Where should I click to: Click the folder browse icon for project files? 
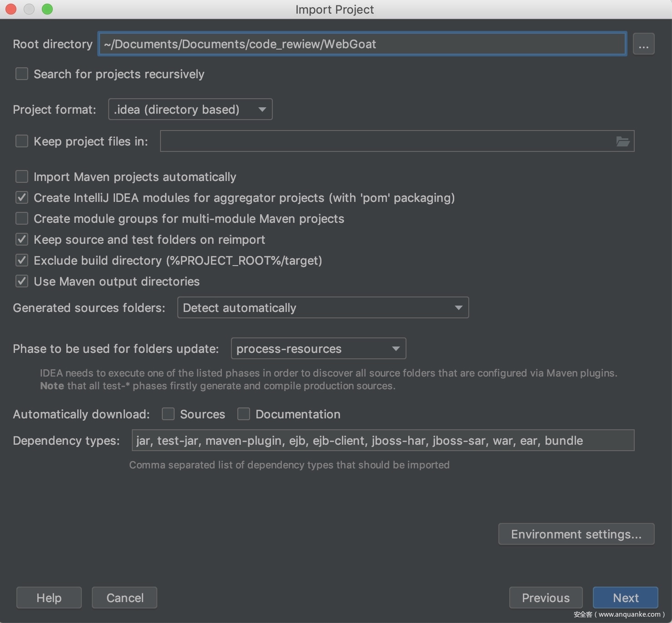click(x=622, y=141)
